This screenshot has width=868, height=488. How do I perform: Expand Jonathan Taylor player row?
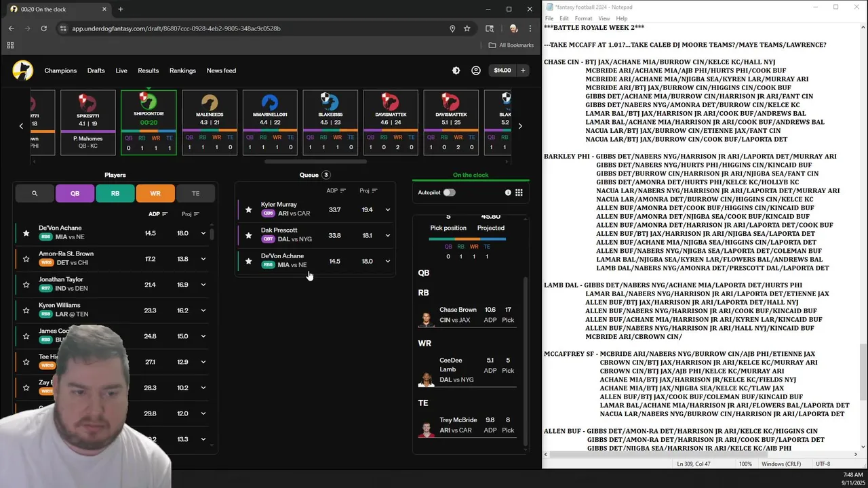tap(203, 285)
